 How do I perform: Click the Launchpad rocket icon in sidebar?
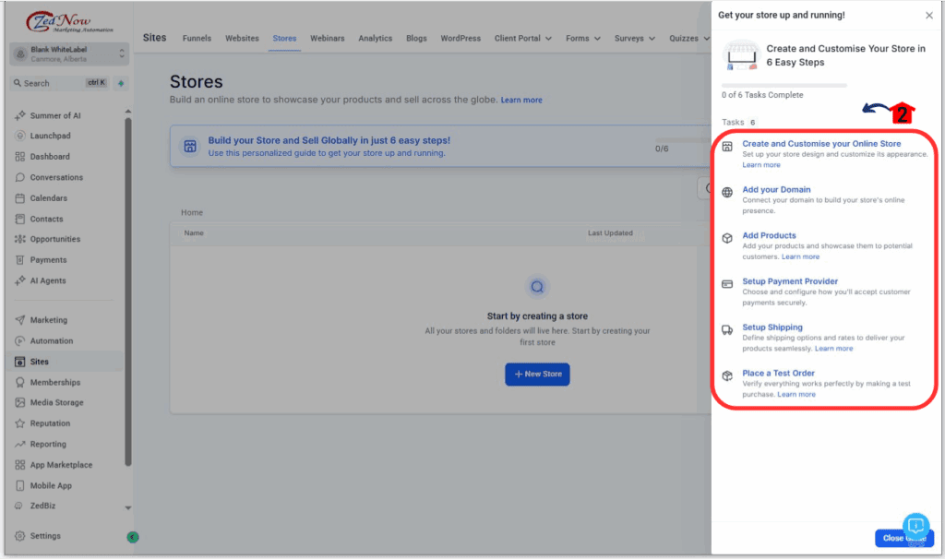(20, 136)
